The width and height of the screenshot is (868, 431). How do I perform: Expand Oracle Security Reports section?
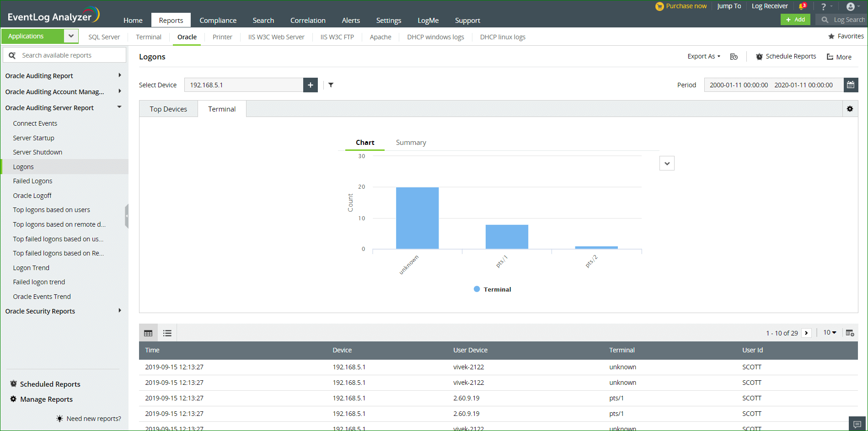pos(120,311)
